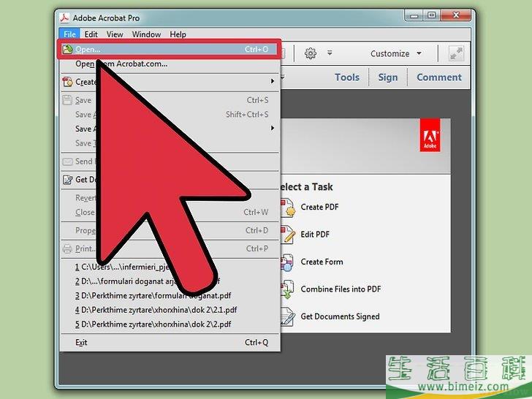
Task: Open the Sign pane
Action: (388, 77)
